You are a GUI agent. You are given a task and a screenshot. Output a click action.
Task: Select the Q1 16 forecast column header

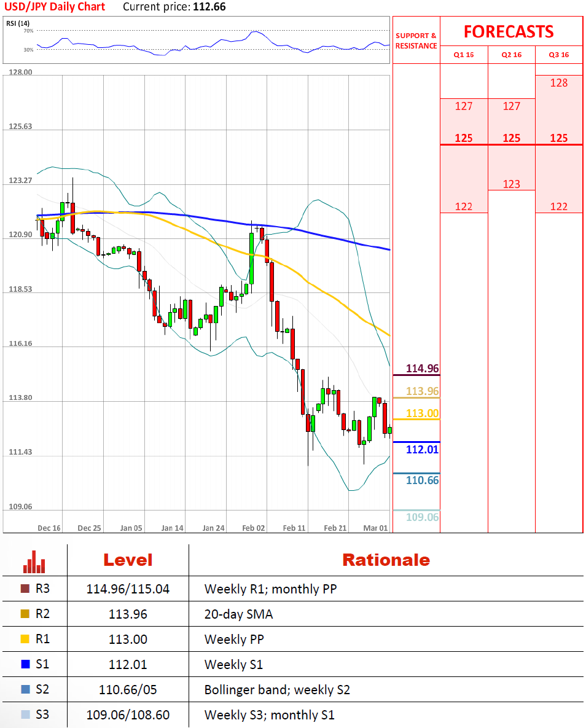[464, 55]
